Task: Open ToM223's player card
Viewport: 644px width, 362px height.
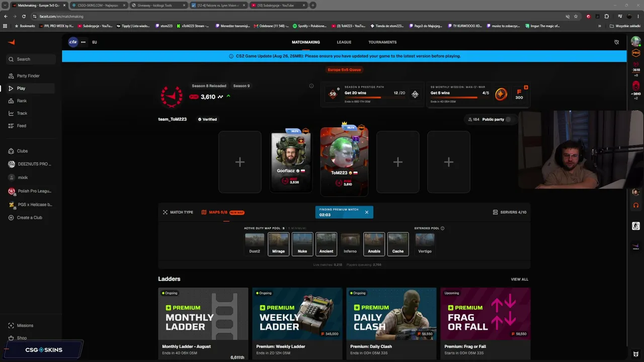Action: (x=344, y=161)
